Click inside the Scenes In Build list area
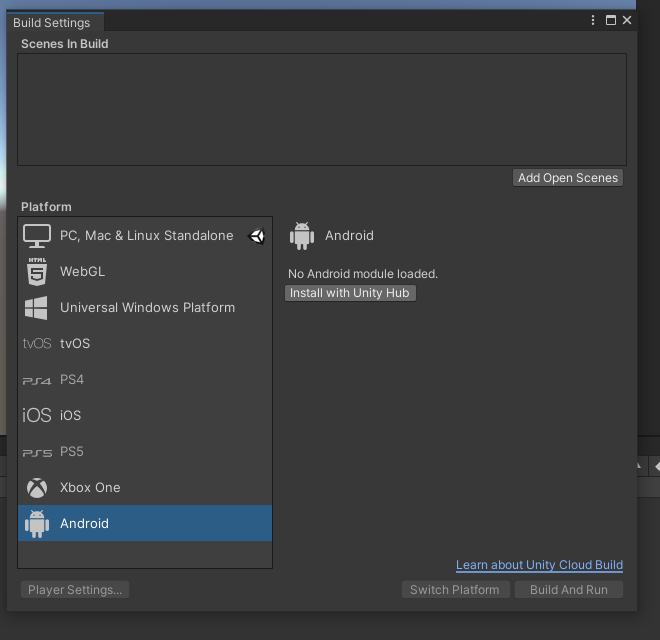This screenshot has height=640, width=660. pyautogui.click(x=322, y=109)
